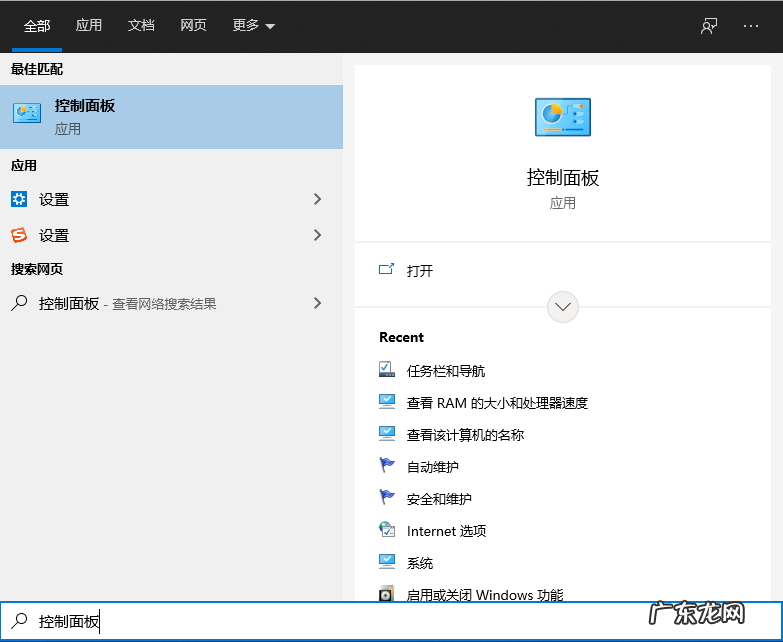Open recent item 自动维护
Image resolution: width=783 pixels, height=642 pixels.
coord(432,467)
